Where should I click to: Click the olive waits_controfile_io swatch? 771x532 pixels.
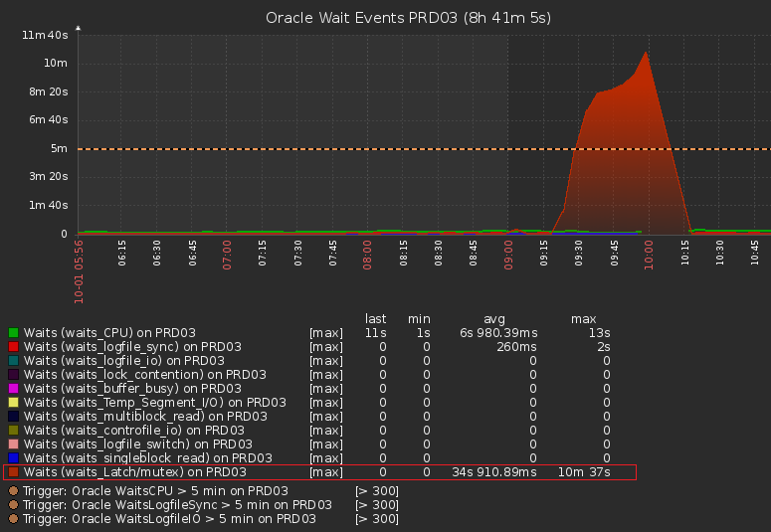(x=13, y=431)
